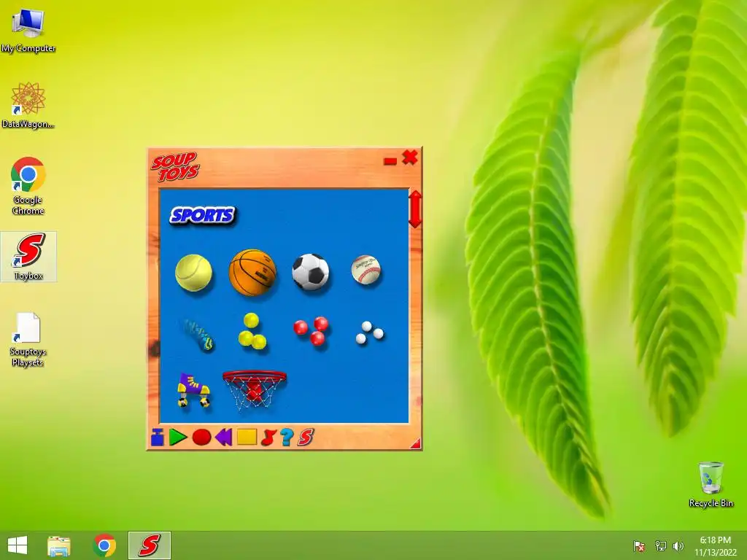The width and height of the screenshot is (747, 560).
Task: Open the Action Center flag icon
Action: click(x=639, y=545)
